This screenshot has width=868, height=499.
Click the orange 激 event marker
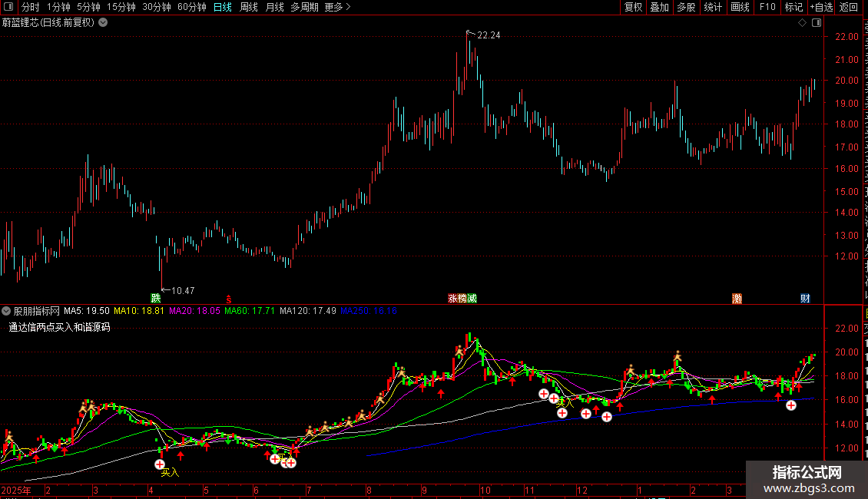click(x=737, y=299)
